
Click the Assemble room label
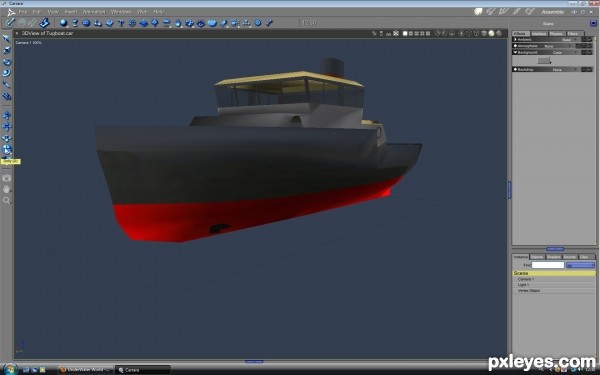(553, 12)
